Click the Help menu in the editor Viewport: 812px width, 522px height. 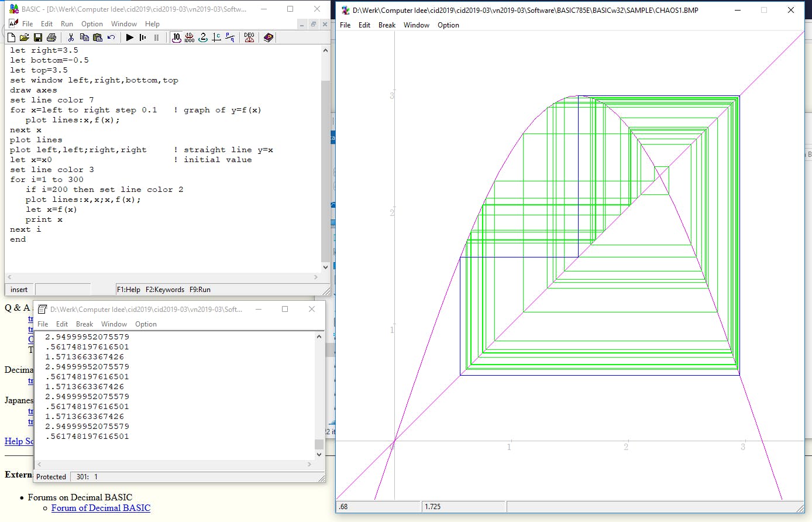point(152,24)
